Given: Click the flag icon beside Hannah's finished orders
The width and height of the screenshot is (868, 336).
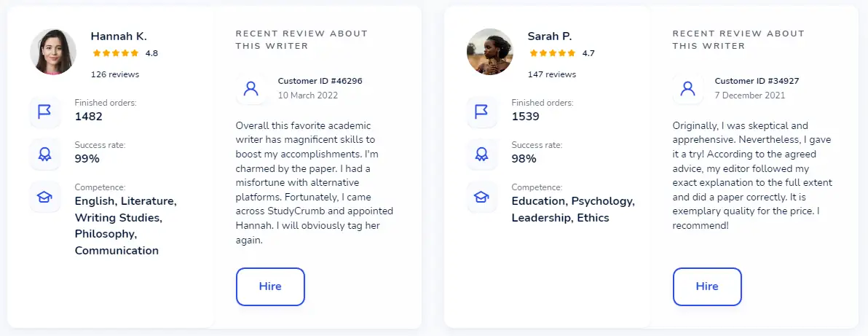Looking at the screenshot, I should [x=44, y=112].
